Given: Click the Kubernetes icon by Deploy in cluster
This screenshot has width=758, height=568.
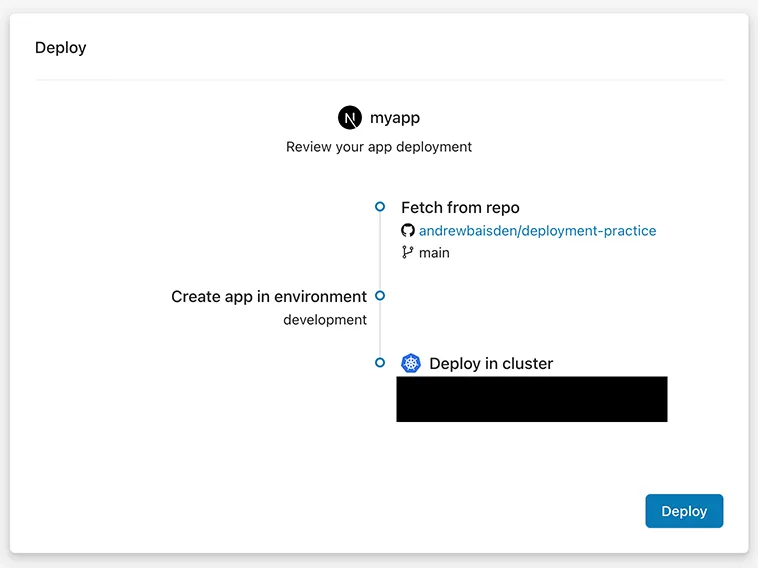Looking at the screenshot, I should [x=411, y=363].
